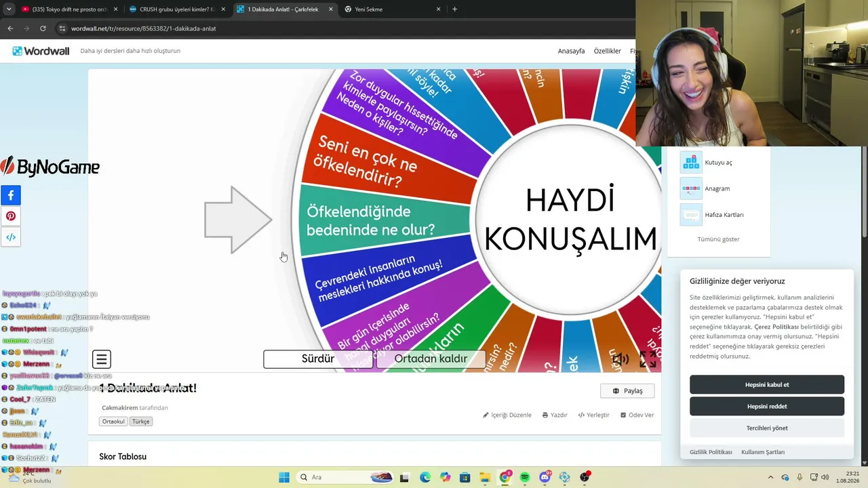868x488 pixels.
Task: Reload the page with the refresh icon
Action: (43, 28)
